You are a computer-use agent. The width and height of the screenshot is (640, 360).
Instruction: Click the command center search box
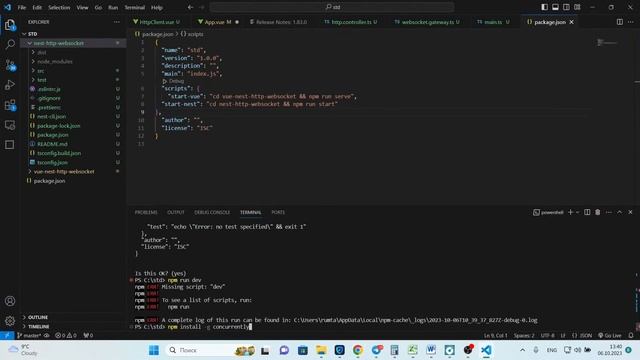pyautogui.click(x=332, y=7)
